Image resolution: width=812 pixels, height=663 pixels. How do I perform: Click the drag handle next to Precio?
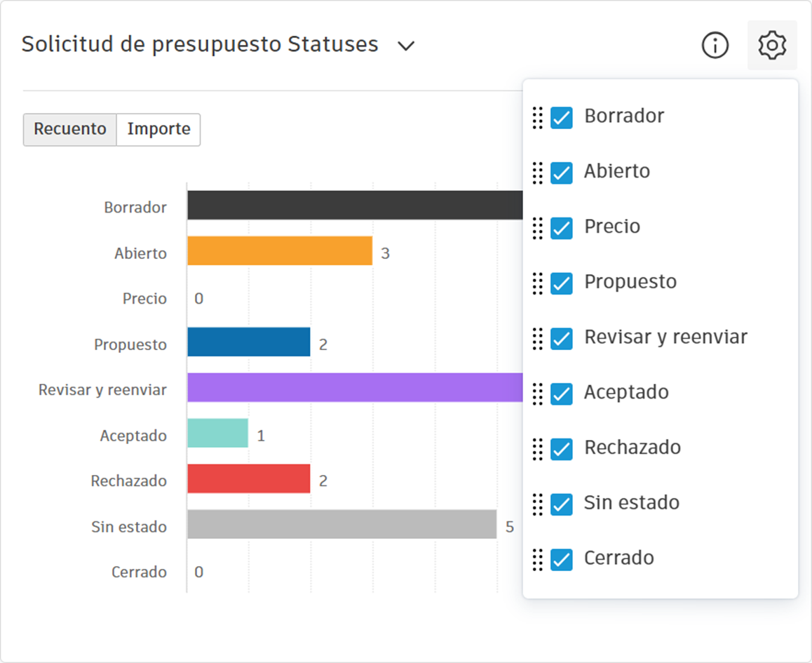click(x=538, y=228)
